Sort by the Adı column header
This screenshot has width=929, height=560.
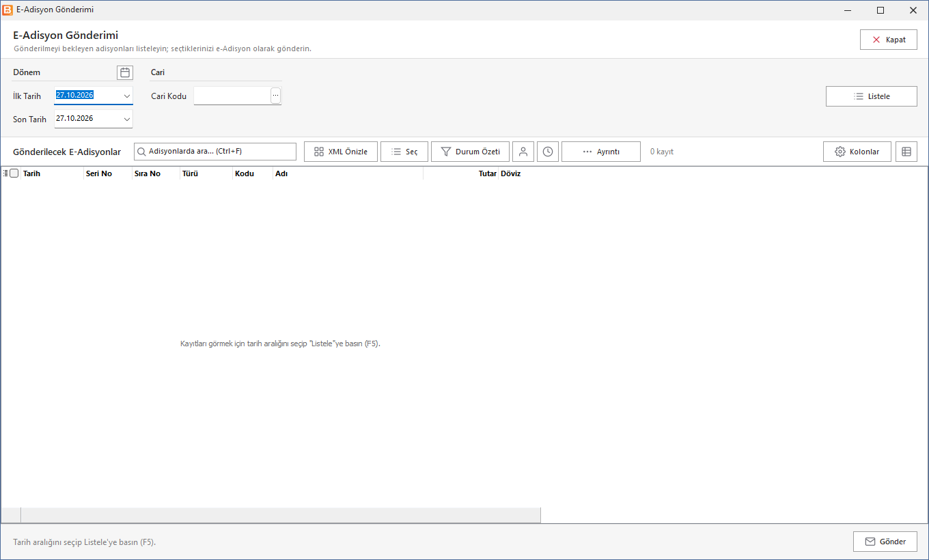tap(348, 173)
